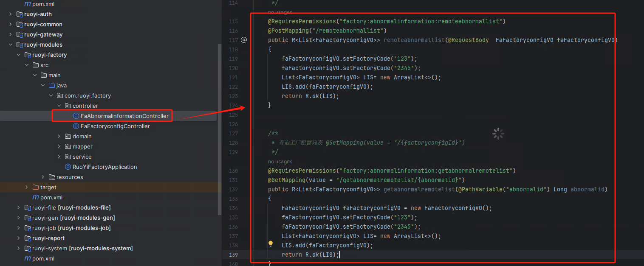Image resolution: width=644 pixels, height=266 pixels.
Task: Click the service package icon
Action: point(68,157)
